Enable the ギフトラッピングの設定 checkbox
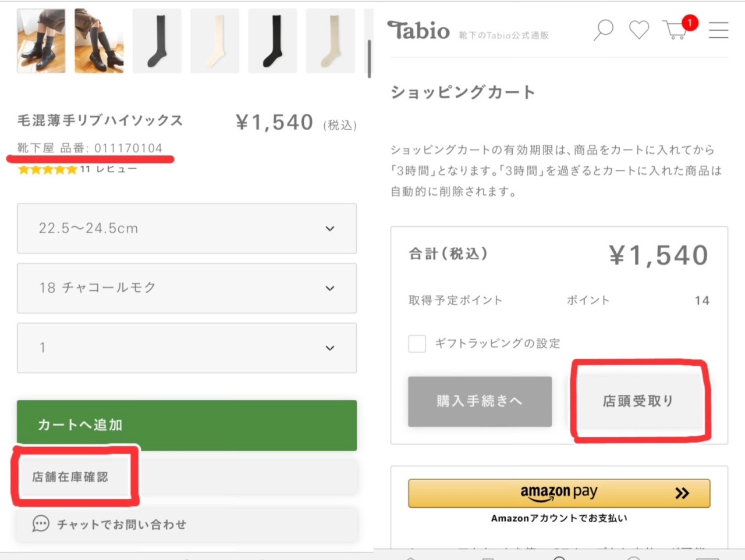 coord(417,344)
